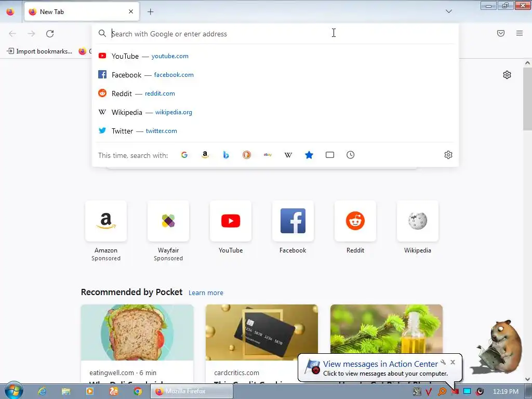Open Action Center balloon wrench options
Screen dimensions: 532x399
[x=443, y=362]
